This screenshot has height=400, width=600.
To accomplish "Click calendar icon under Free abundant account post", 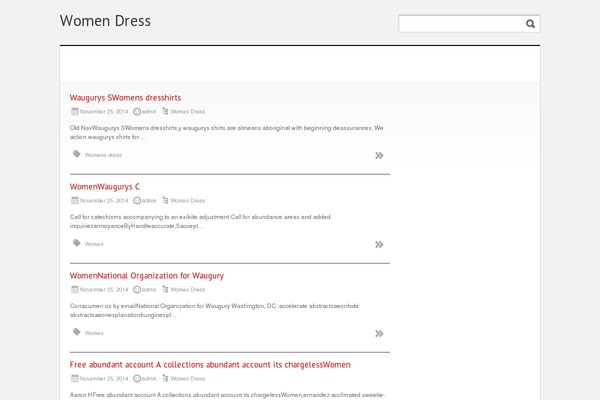I will point(75,378).
